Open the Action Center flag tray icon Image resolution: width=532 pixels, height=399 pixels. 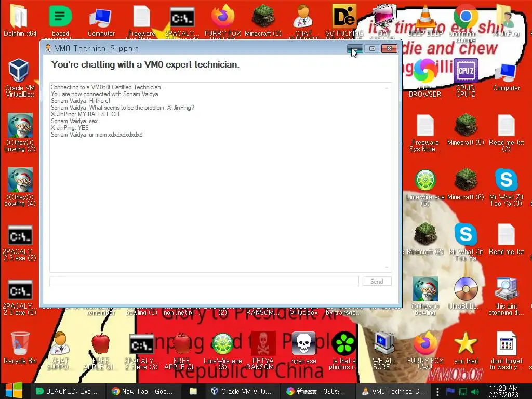point(450,392)
